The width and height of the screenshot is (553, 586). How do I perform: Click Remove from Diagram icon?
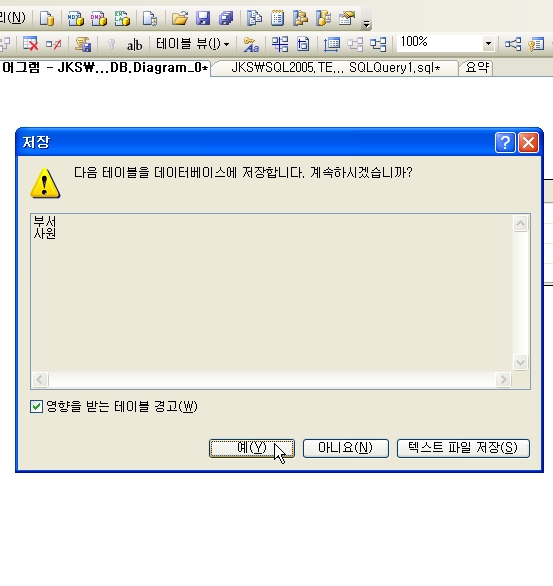coord(53,44)
